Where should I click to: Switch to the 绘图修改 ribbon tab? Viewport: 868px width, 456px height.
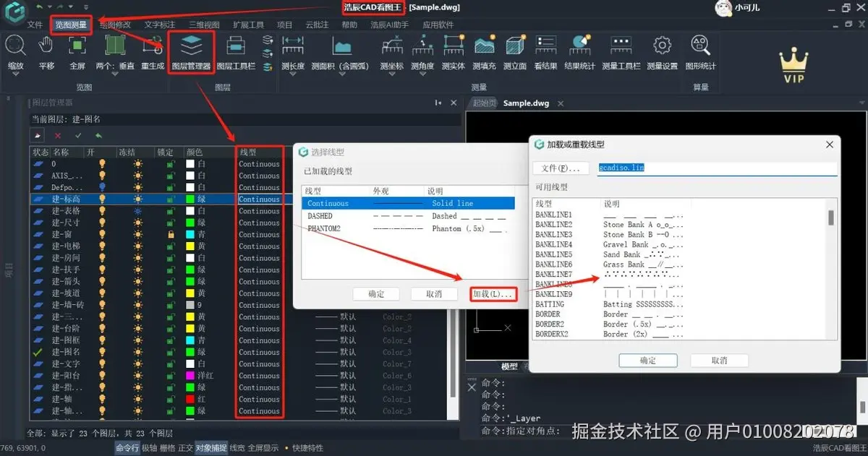[x=116, y=25]
